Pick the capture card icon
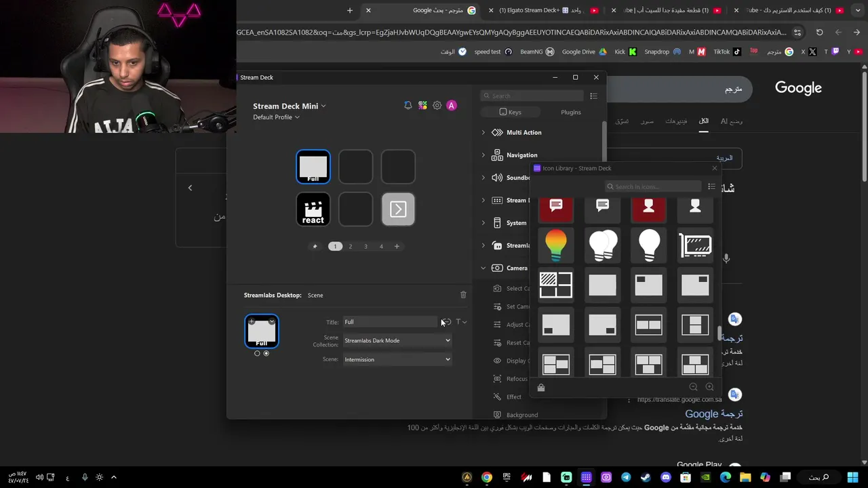 pyautogui.click(x=695, y=245)
